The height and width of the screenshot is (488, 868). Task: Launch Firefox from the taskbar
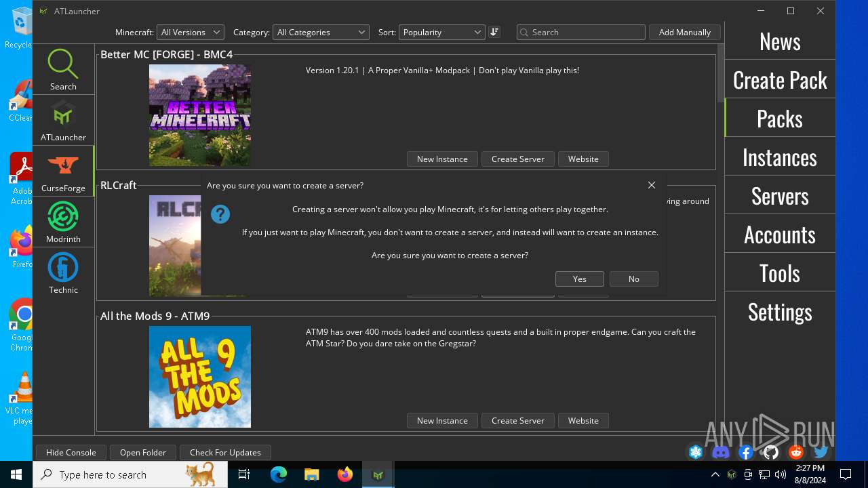(345, 474)
